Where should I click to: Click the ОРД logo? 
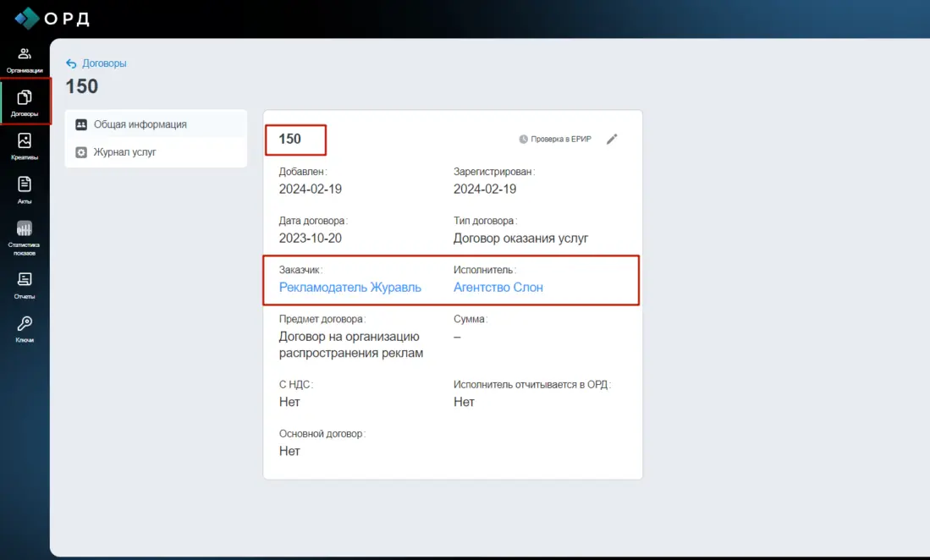pyautogui.click(x=52, y=19)
